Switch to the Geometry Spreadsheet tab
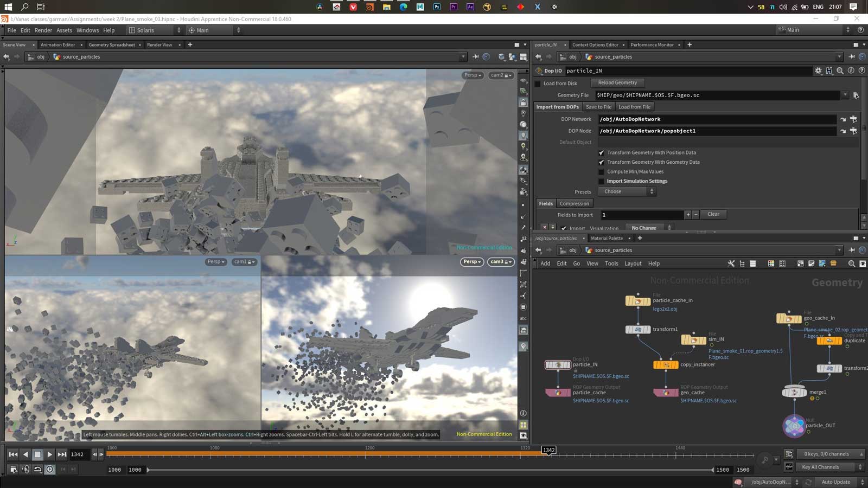The image size is (868, 488). point(111,44)
